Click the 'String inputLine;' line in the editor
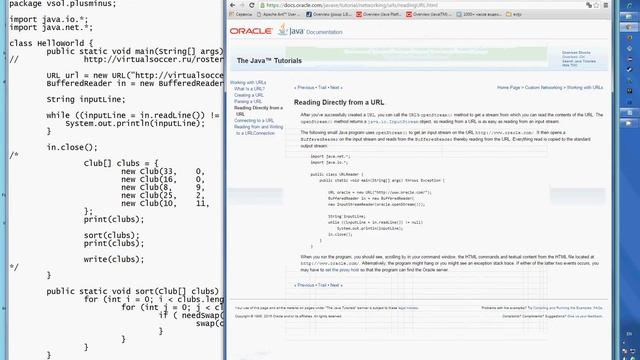The width and height of the screenshot is (640, 360). pos(86,100)
